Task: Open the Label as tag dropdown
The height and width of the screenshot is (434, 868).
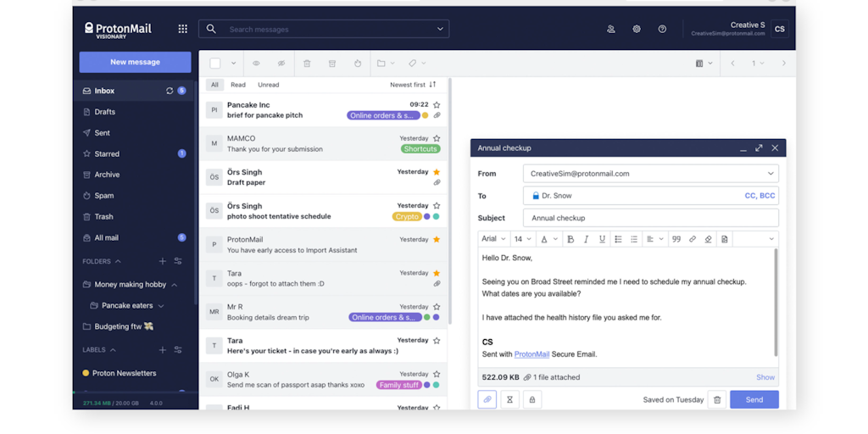Action: [x=417, y=63]
